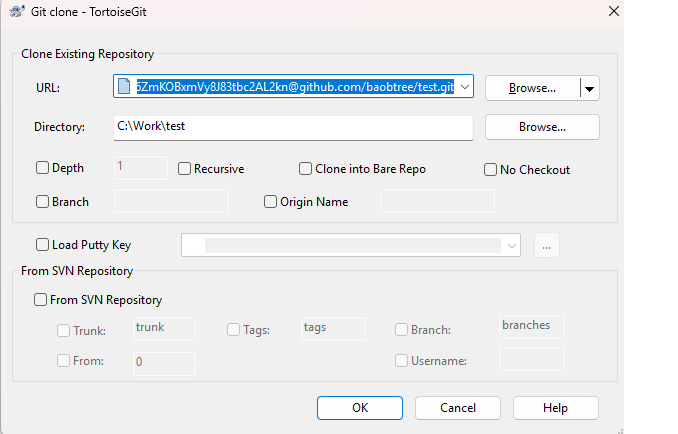The image size is (678, 434).
Task: Confirm the clone with OK
Action: 360,408
